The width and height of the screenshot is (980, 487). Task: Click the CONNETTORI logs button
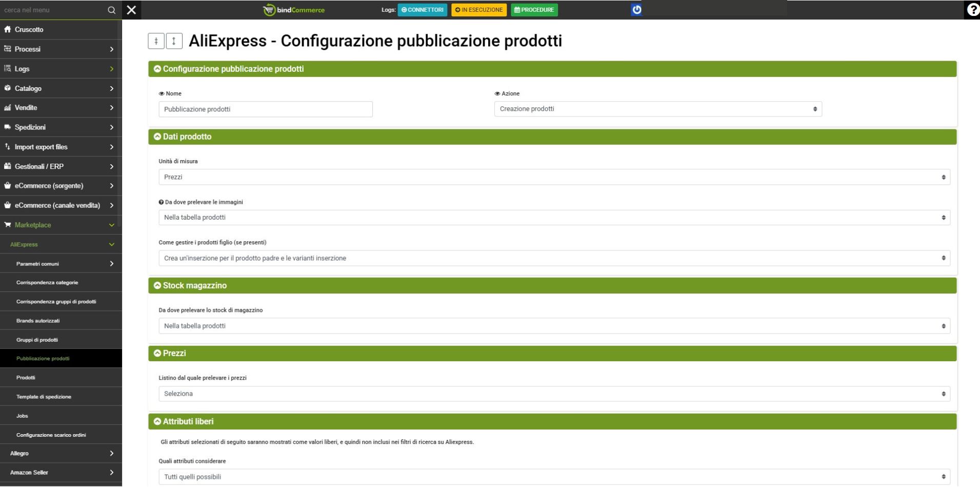click(422, 10)
